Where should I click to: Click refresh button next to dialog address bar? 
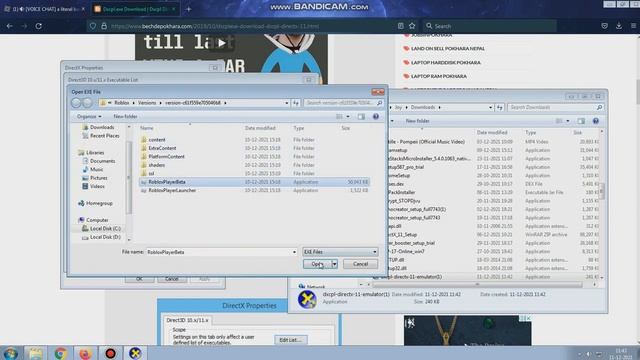click(x=296, y=103)
